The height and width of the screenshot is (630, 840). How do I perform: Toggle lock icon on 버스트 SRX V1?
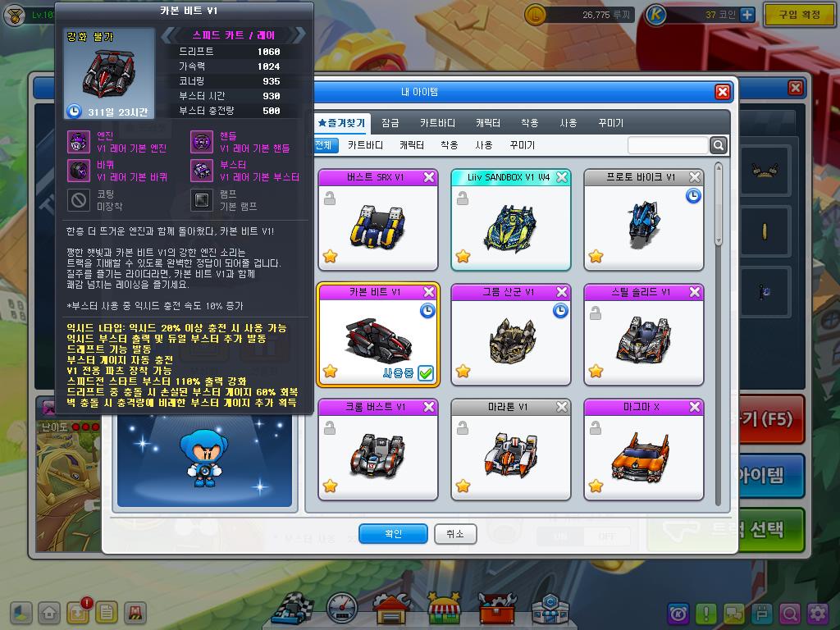(330, 199)
